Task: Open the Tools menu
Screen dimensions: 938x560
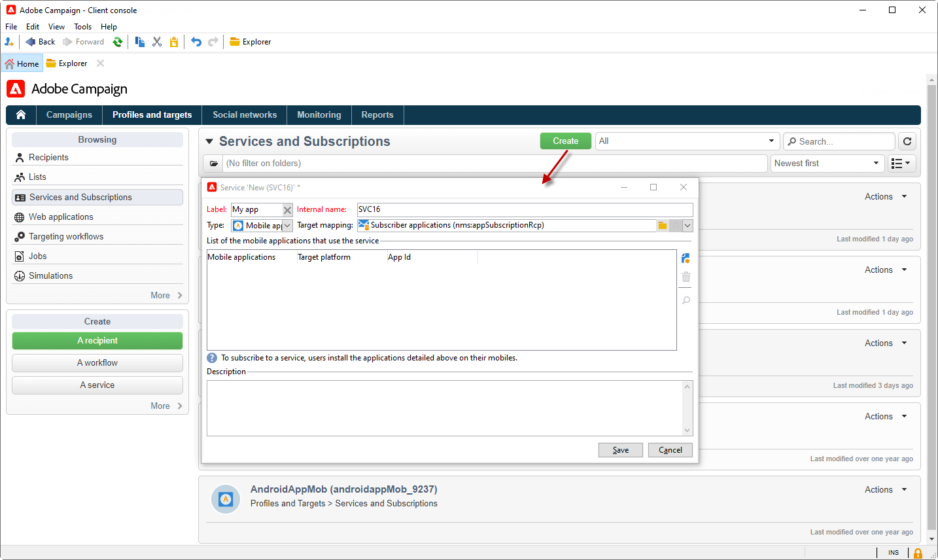Action: (82, 27)
